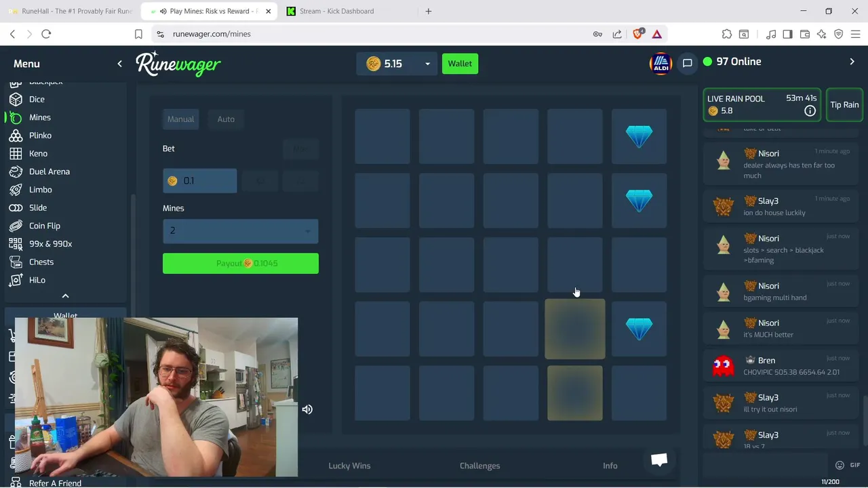Collapse the games list up caret
The width and height of the screenshot is (868, 488).
coord(66,296)
